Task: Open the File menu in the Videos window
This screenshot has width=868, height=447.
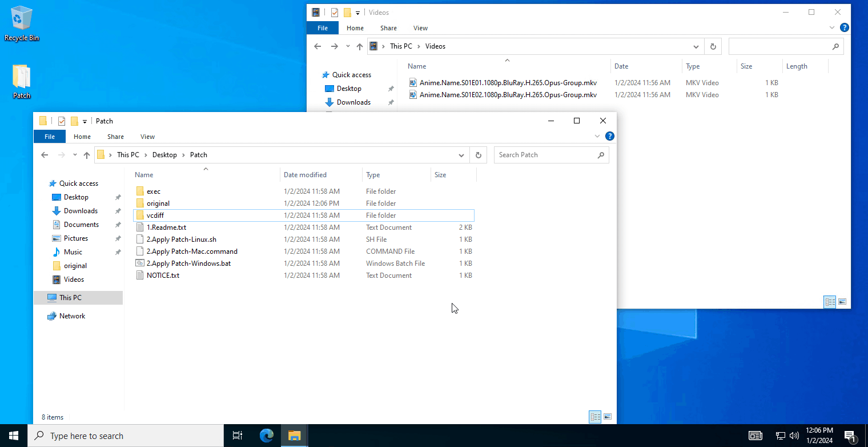Action: click(x=323, y=28)
